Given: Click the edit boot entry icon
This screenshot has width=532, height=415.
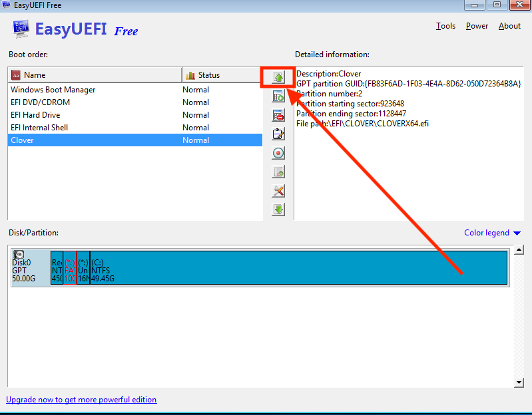Looking at the screenshot, I should coord(278,134).
